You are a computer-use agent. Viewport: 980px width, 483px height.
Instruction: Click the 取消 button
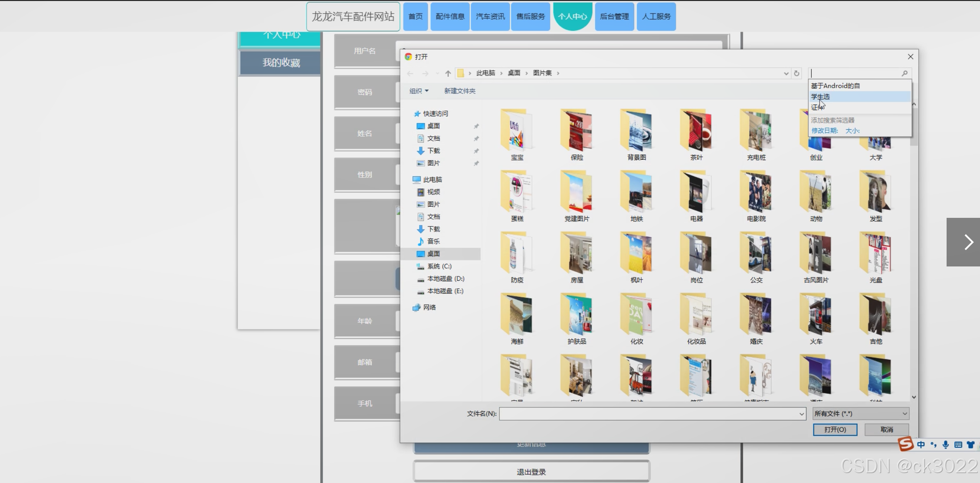[x=886, y=429]
